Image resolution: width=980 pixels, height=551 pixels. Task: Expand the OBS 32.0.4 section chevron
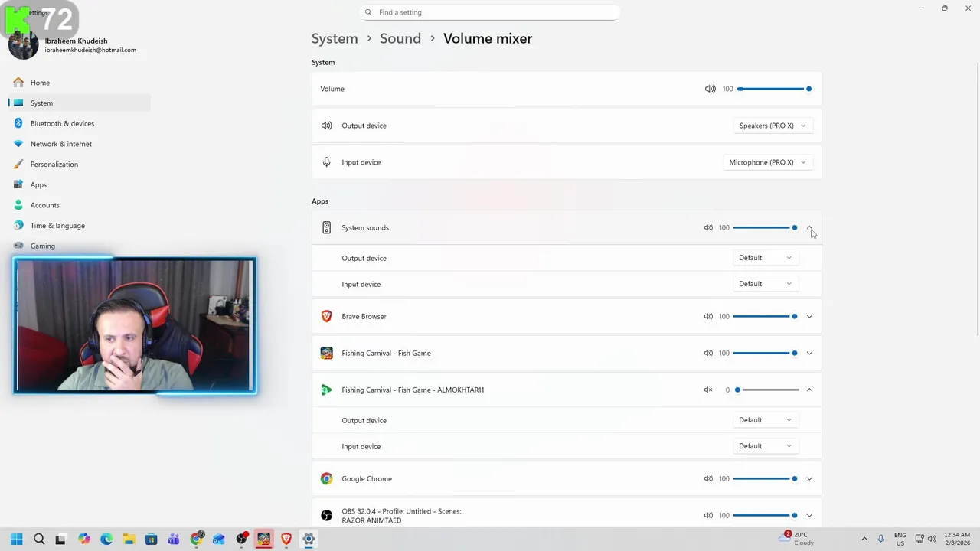tap(809, 515)
